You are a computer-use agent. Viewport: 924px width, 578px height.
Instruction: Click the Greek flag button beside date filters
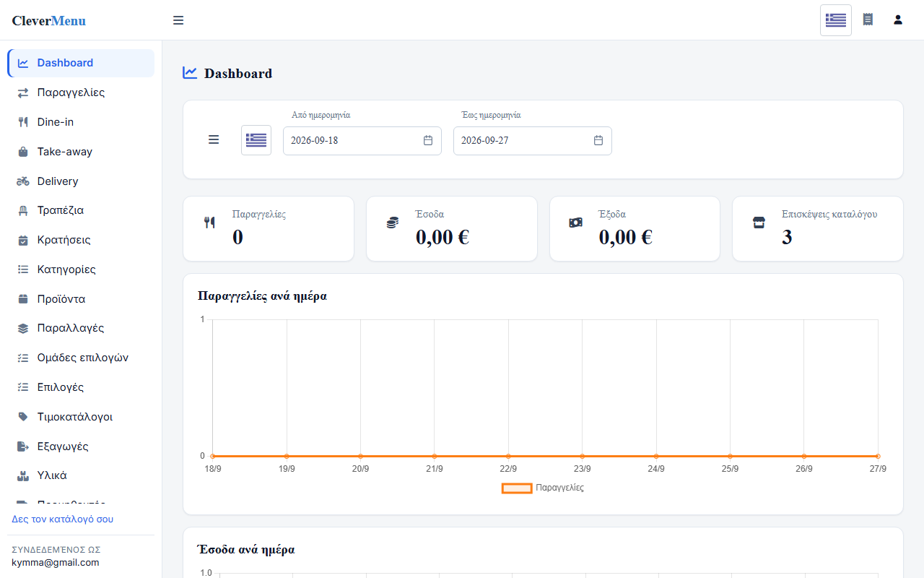click(256, 140)
